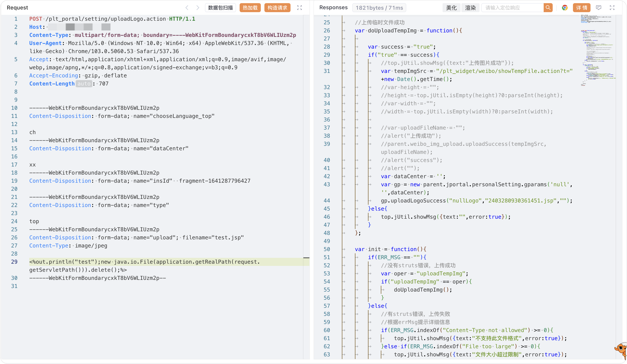
Task: Click the User-Agent header name
Action: (x=45, y=43)
